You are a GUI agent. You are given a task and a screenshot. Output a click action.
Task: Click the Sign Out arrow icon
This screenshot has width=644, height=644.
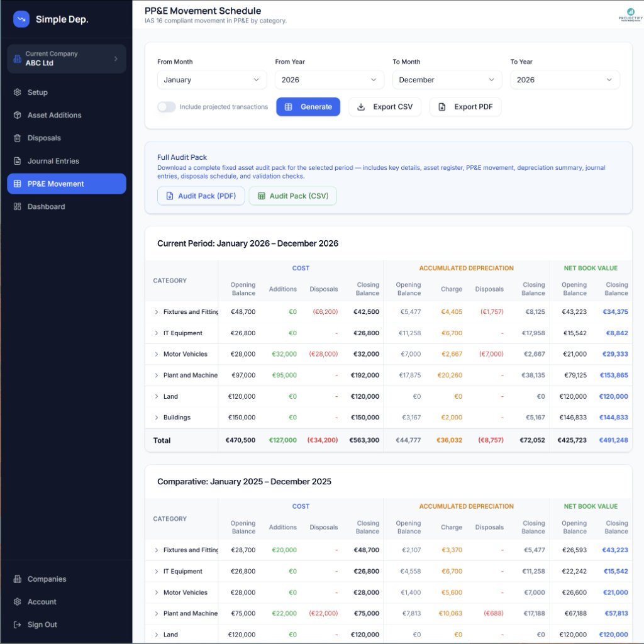tap(17, 625)
